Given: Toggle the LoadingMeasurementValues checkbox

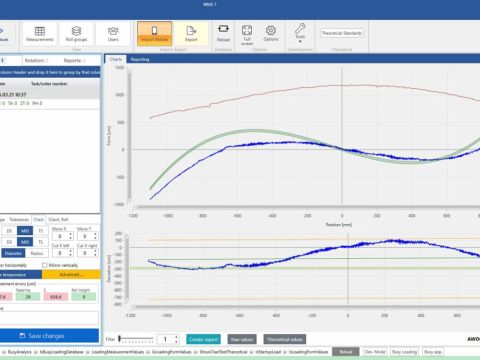Looking at the screenshot, I should click(x=88, y=352).
